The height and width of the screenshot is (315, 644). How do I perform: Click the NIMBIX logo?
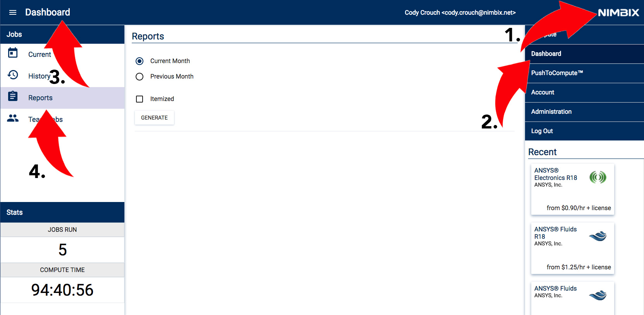[x=618, y=13]
